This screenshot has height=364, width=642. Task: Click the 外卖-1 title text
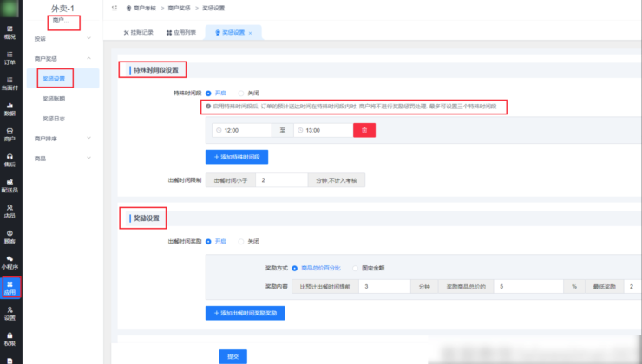pos(63,9)
